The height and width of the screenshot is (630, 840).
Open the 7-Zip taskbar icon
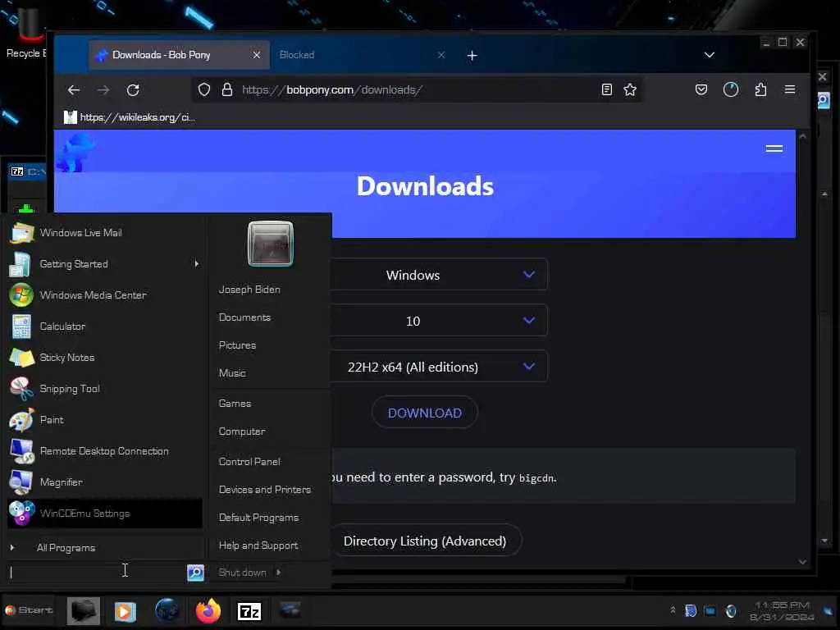(249, 610)
